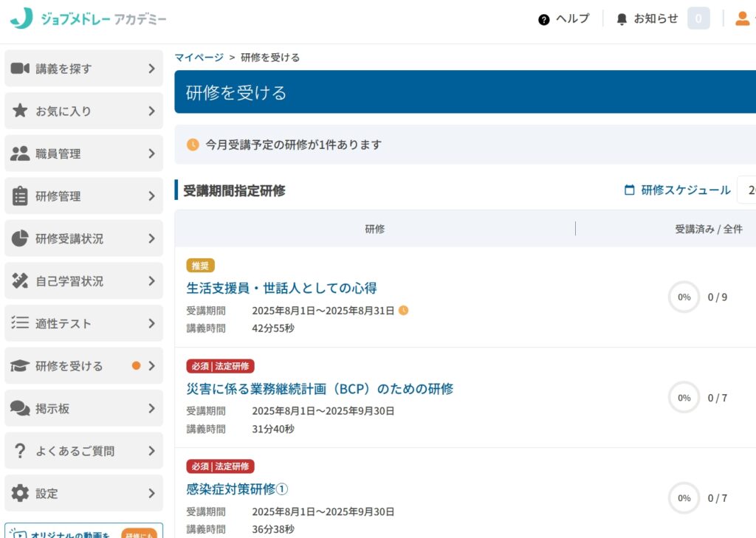Click the 研修 column header

pyautogui.click(x=374, y=229)
